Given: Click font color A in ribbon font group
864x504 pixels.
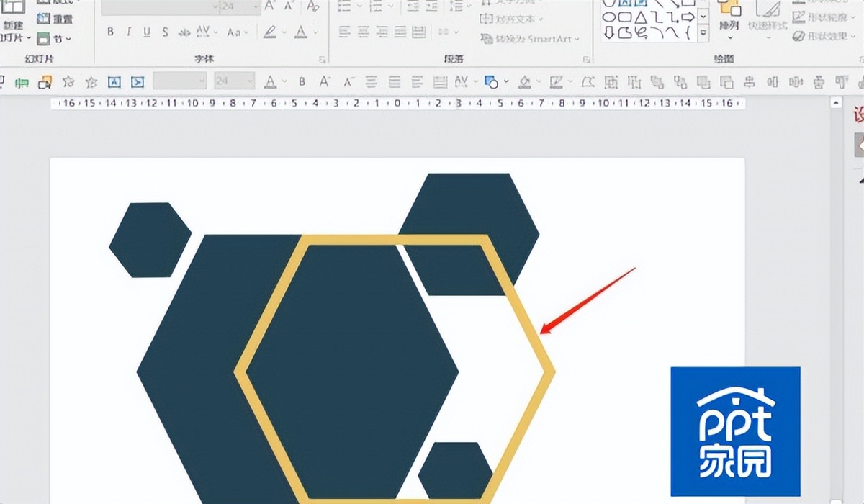Looking at the screenshot, I should [299, 32].
